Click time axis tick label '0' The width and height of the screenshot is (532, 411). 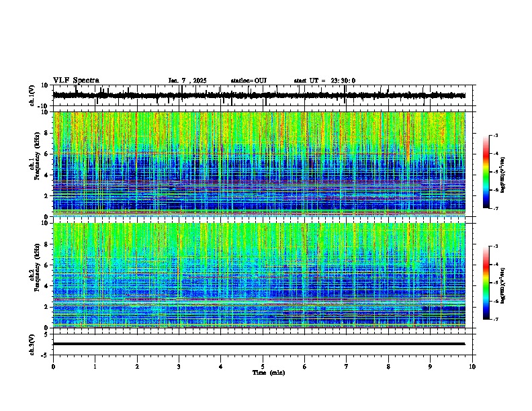(x=53, y=367)
